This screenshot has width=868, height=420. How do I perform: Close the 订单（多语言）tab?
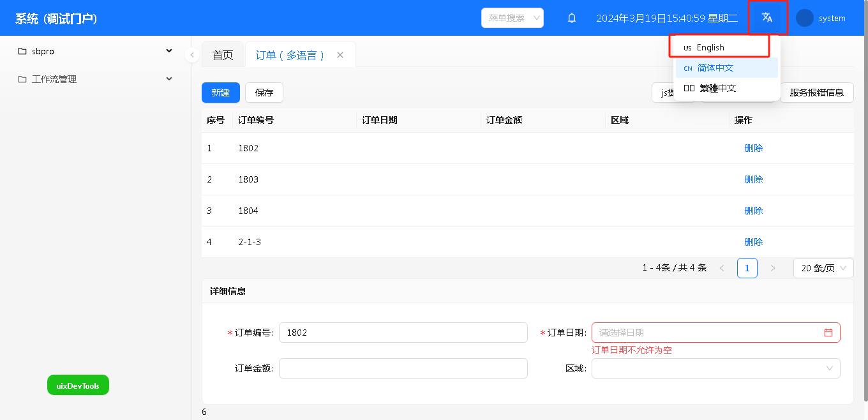340,55
